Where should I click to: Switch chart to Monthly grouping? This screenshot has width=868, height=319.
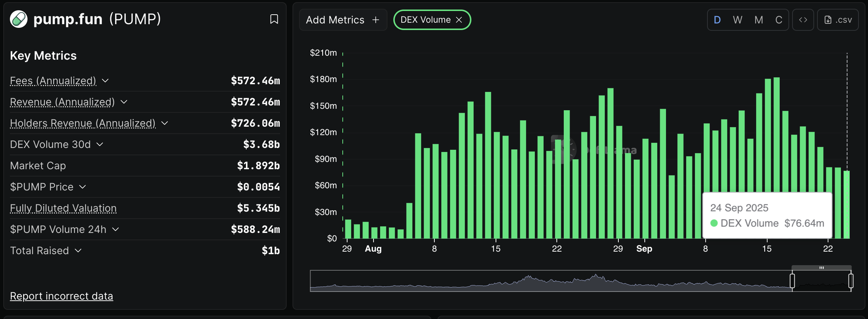tap(758, 20)
